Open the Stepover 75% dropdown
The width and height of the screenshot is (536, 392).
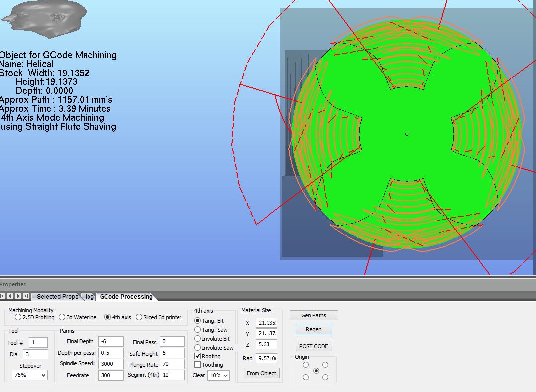pyautogui.click(x=30, y=375)
